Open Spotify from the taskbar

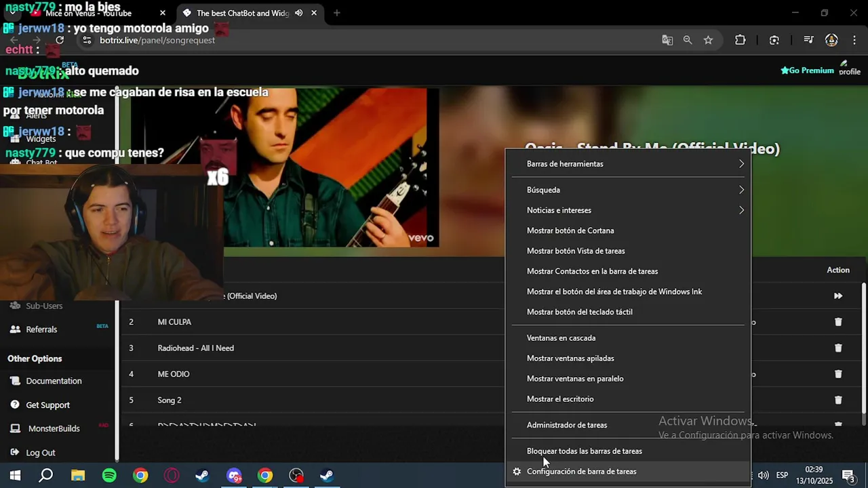109,476
